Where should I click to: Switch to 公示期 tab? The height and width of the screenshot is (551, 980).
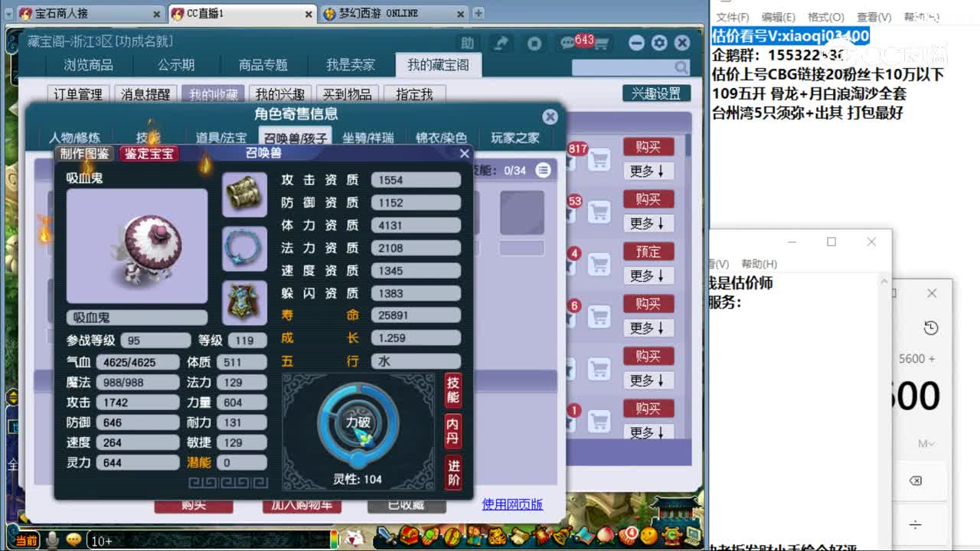[176, 65]
